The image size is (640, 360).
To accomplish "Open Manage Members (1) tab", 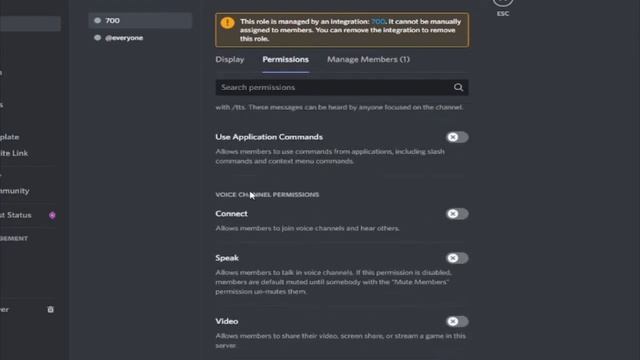I will (x=368, y=60).
